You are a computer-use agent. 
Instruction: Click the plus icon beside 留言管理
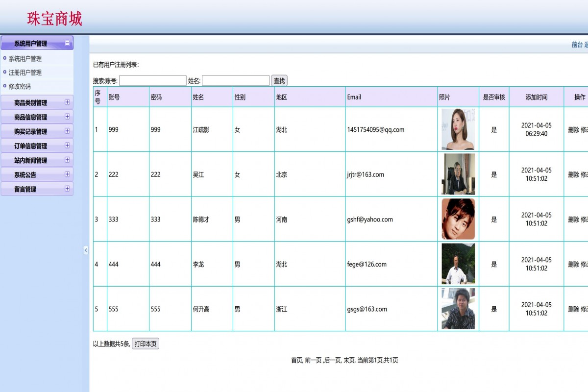(x=67, y=189)
